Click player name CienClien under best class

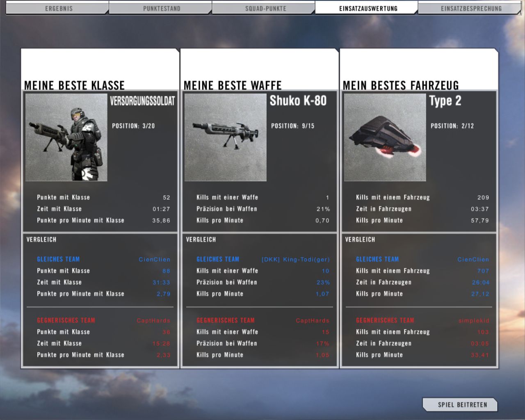click(x=154, y=260)
